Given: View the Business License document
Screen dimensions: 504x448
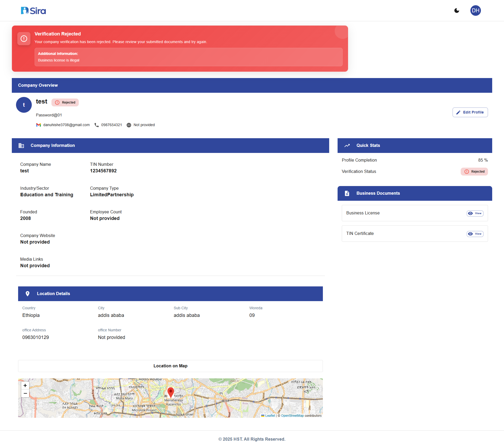Looking at the screenshot, I should coord(475,213).
